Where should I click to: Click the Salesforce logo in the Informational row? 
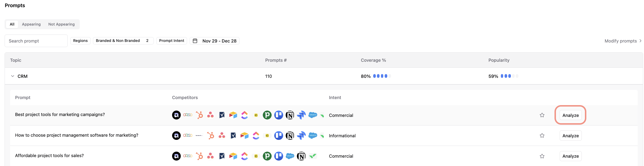point(313,136)
